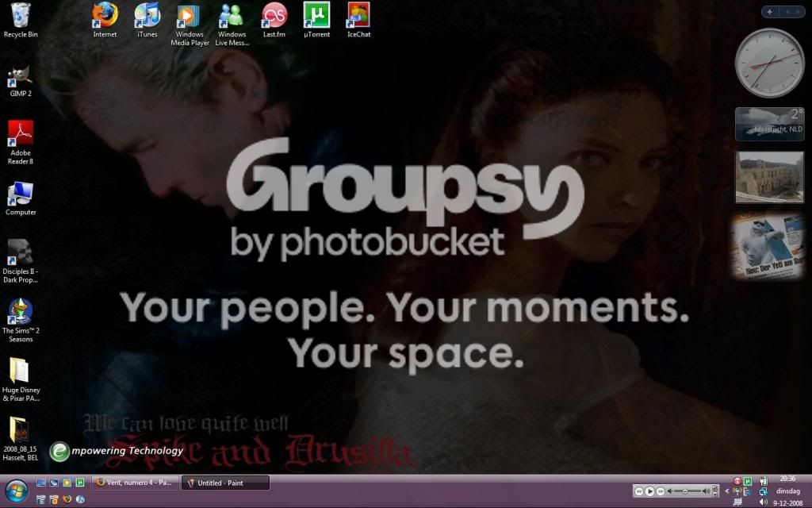Click the red tray icon

coord(737,482)
